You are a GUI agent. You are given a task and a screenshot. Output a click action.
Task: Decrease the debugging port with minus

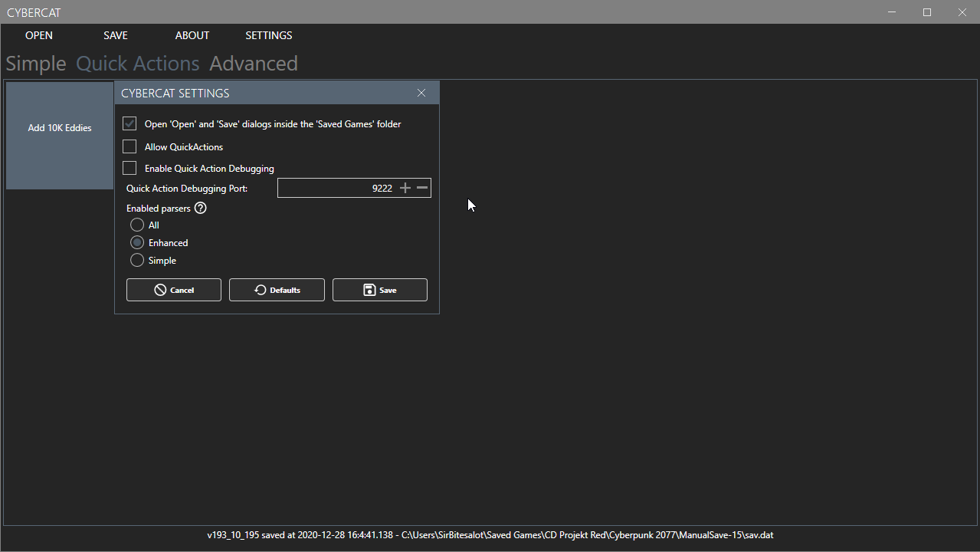422,188
